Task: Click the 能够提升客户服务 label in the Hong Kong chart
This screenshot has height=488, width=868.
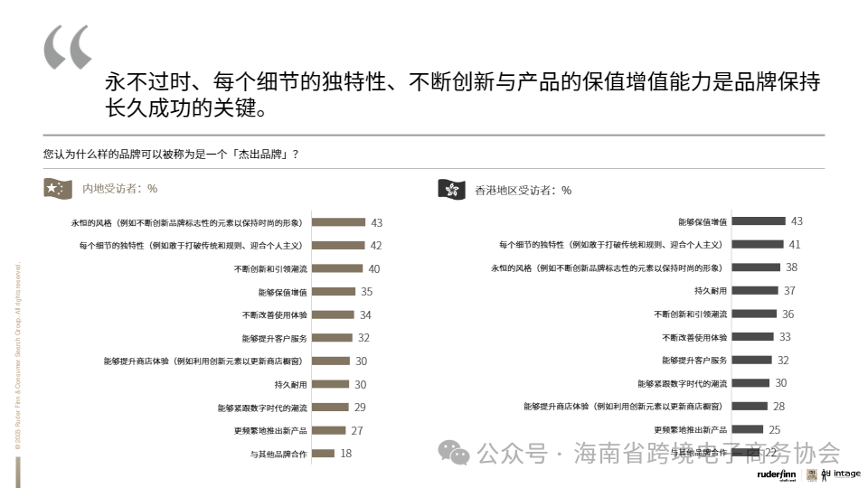Action: (x=694, y=361)
